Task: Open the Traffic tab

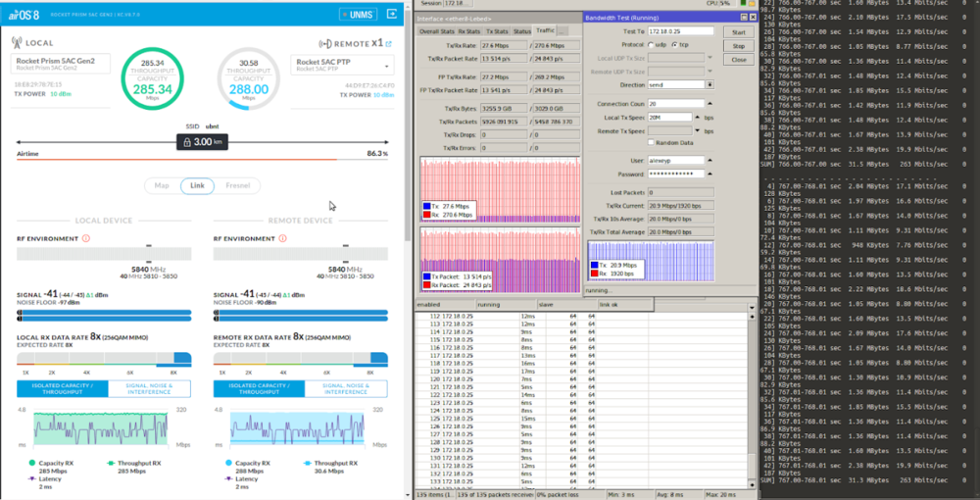Action: pos(544,30)
